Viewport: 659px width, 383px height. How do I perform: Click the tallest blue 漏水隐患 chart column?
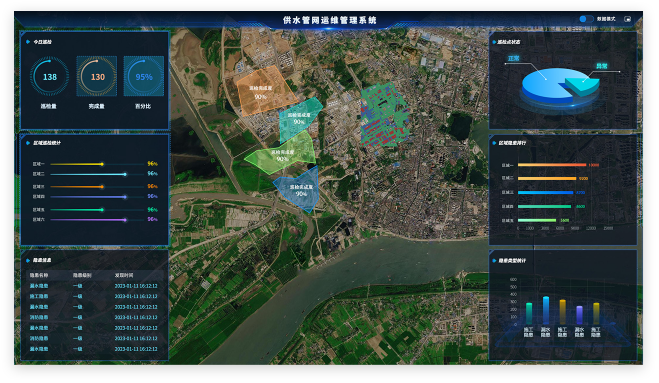546,311
